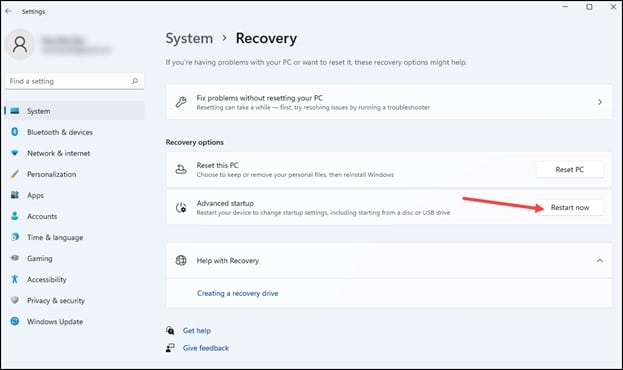Viewport: 623px width, 370px height.
Task: Click the Network & internet wifi icon
Action: [x=15, y=153]
